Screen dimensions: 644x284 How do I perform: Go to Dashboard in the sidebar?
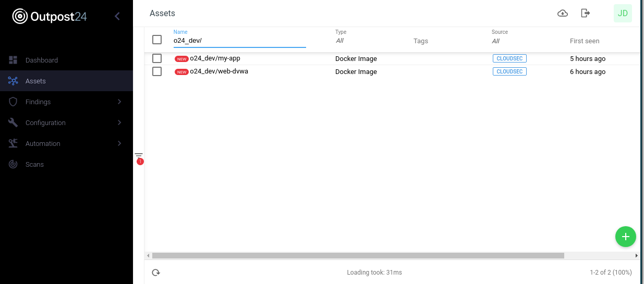[x=42, y=60]
